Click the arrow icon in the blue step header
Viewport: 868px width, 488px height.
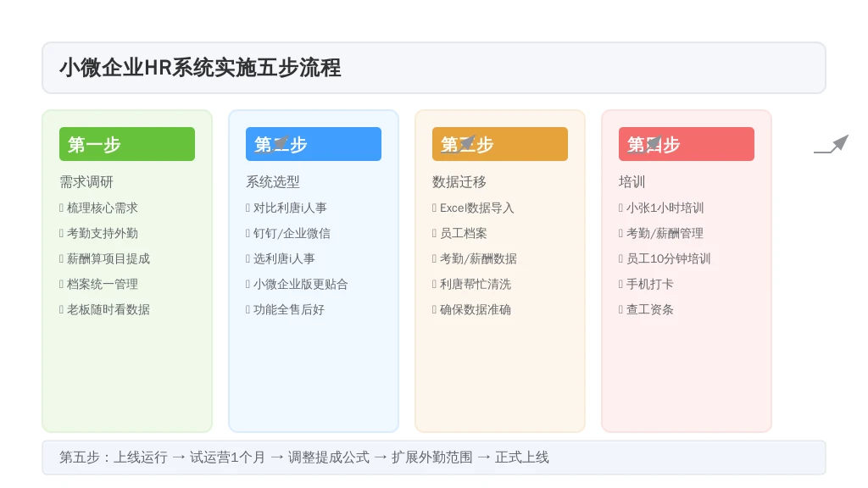[x=281, y=144]
